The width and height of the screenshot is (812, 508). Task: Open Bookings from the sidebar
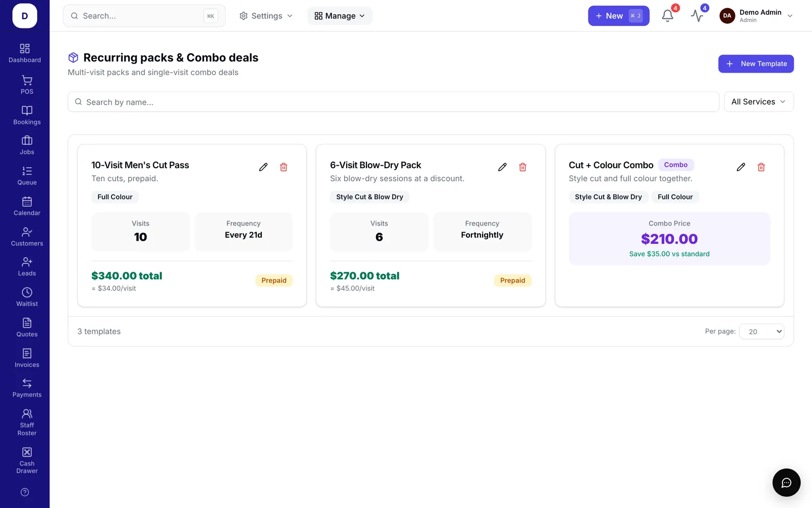pos(27,115)
